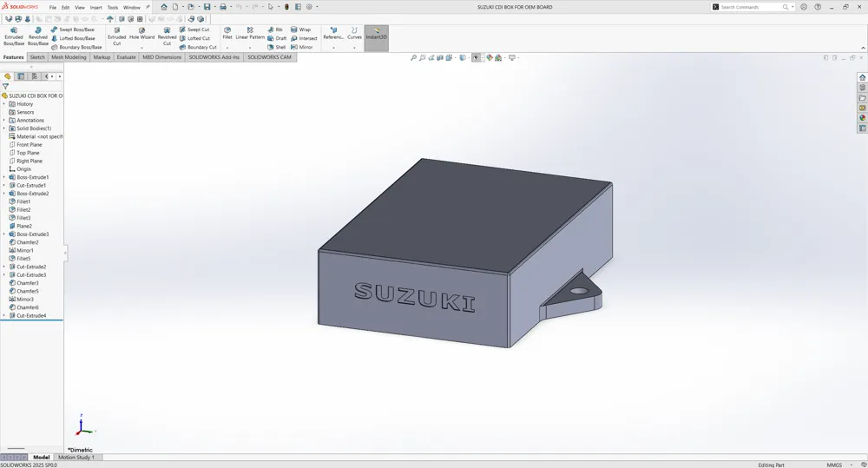
Task: Open the Hole Wizard tool
Action: point(142,34)
